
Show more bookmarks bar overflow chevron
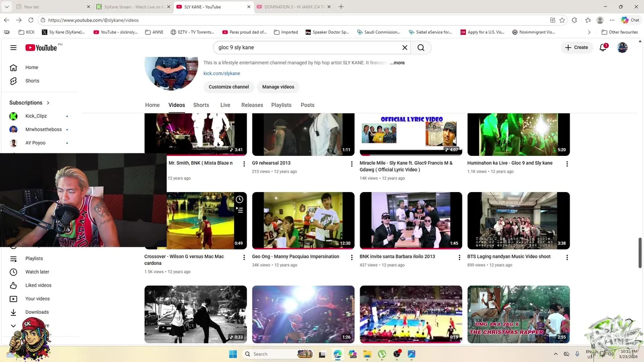pos(589,32)
